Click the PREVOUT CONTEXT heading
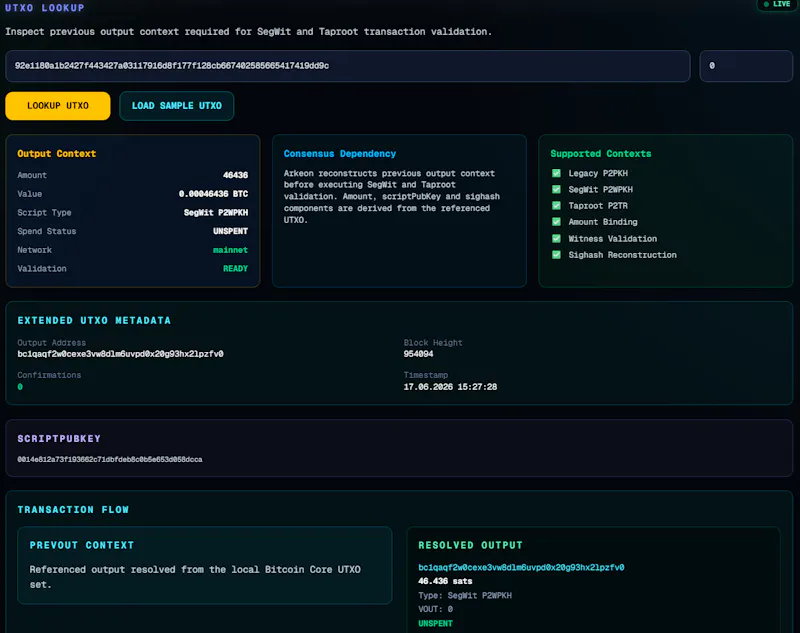This screenshot has width=800, height=633. [x=82, y=545]
